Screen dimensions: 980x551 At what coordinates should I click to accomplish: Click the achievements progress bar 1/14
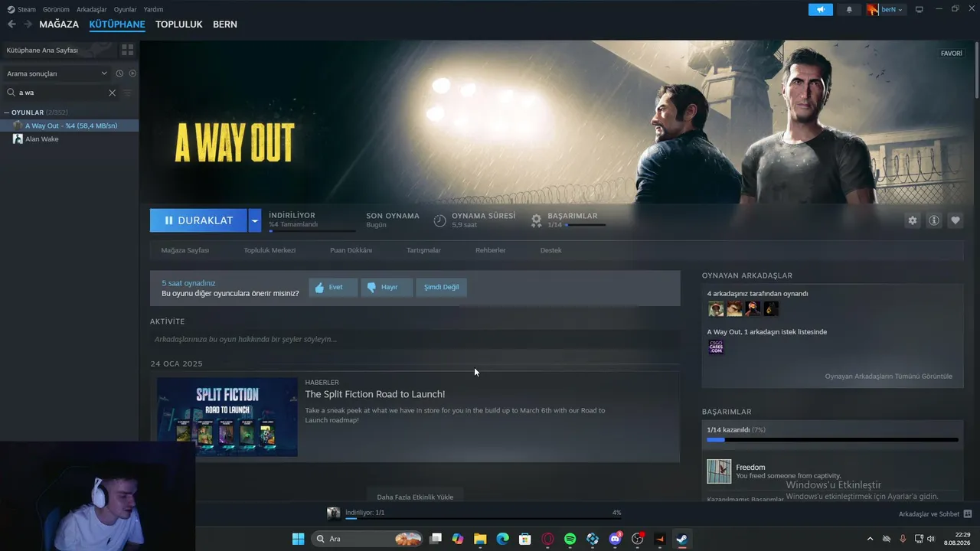pos(832,440)
